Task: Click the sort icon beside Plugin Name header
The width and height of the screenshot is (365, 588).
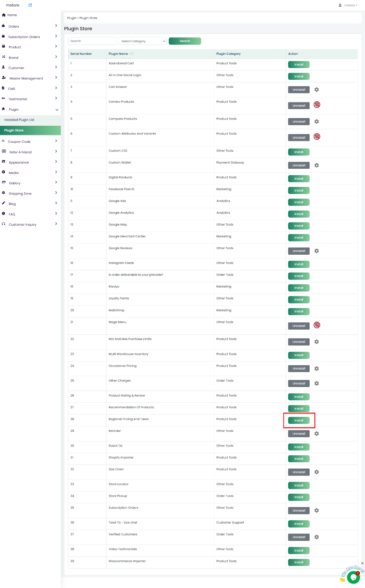Action: click(x=132, y=54)
